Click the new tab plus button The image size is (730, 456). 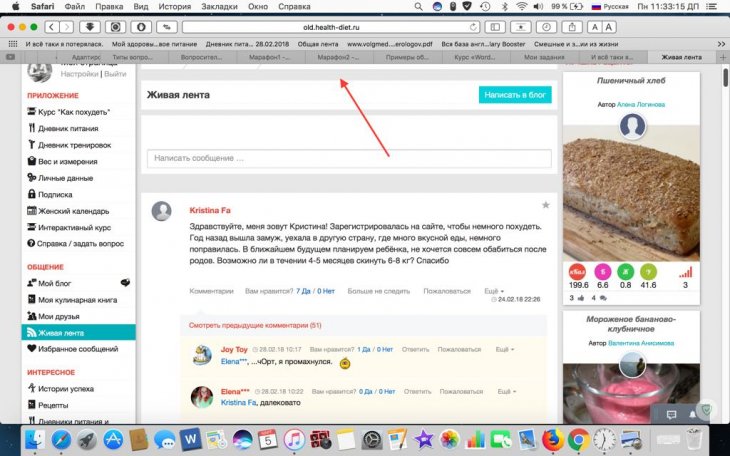coord(723,58)
